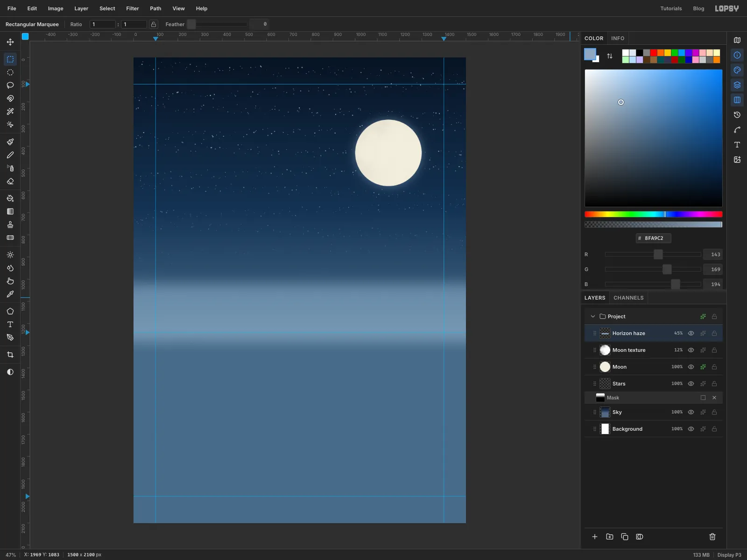This screenshot has height=560, width=747.
Task: Select the Clone Stamp tool
Action: tap(10, 224)
